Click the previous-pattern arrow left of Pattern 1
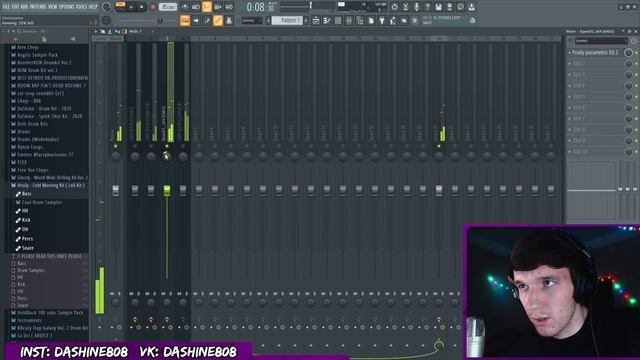The image size is (640, 360). [x=269, y=20]
